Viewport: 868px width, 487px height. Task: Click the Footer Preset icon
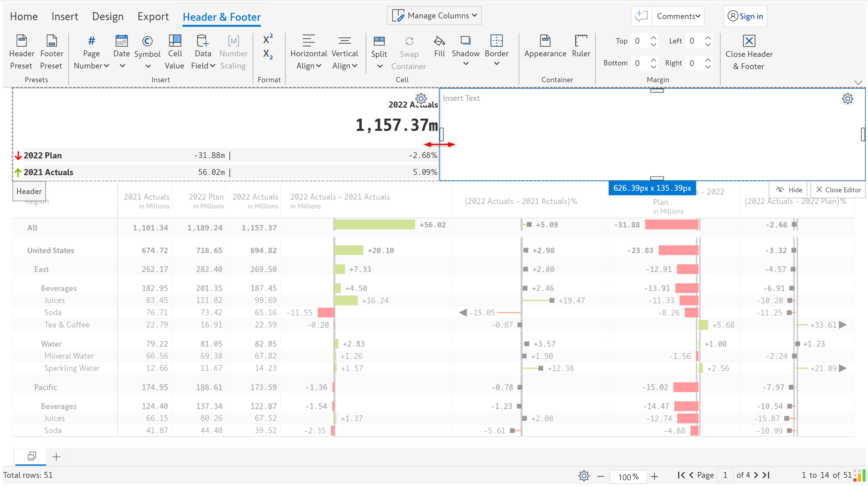[x=51, y=41]
